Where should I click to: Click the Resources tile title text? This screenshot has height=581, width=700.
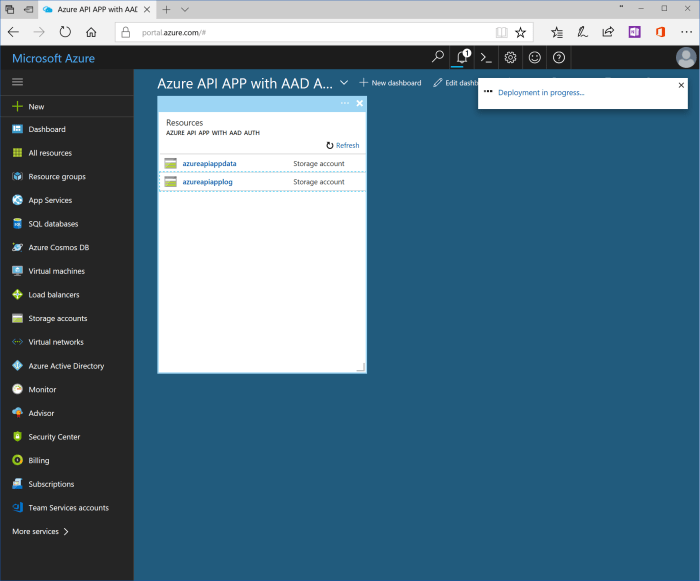coord(184,122)
